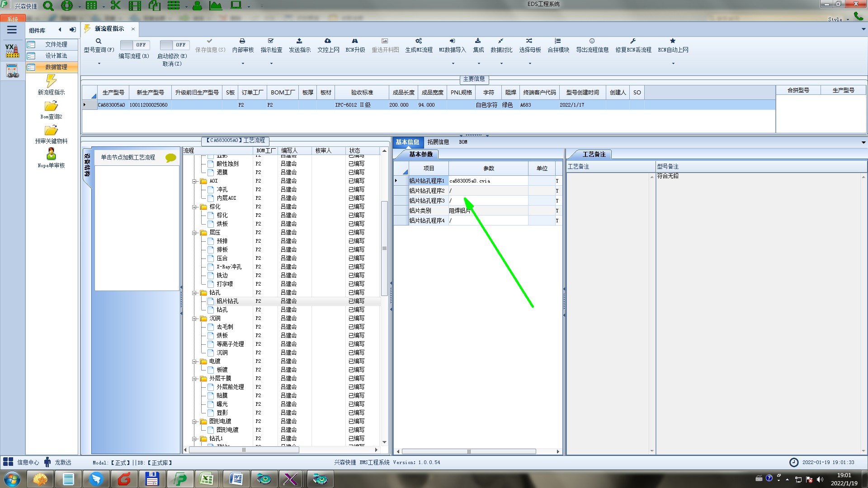Click the 文控上网 cloud icon
868x488 pixels.
point(328,41)
